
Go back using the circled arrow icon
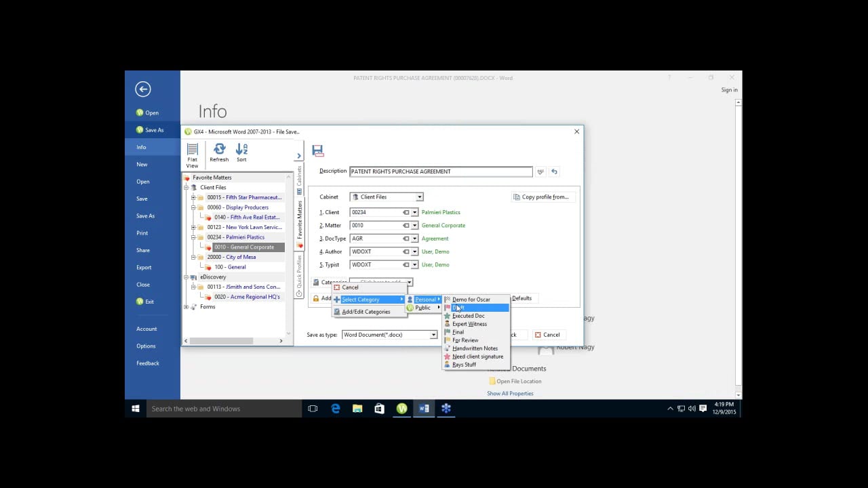[x=142, y=89]
